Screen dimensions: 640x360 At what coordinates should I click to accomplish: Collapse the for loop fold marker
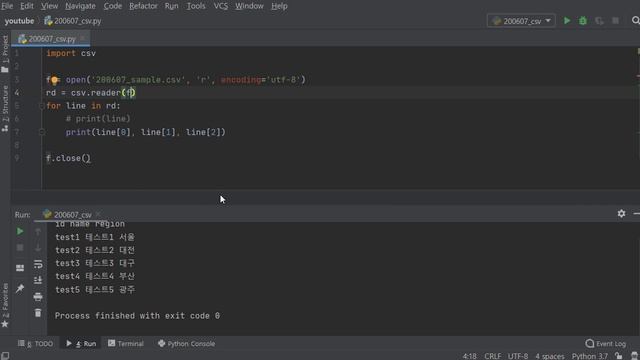pyautogui.click(x=42, y=106)
